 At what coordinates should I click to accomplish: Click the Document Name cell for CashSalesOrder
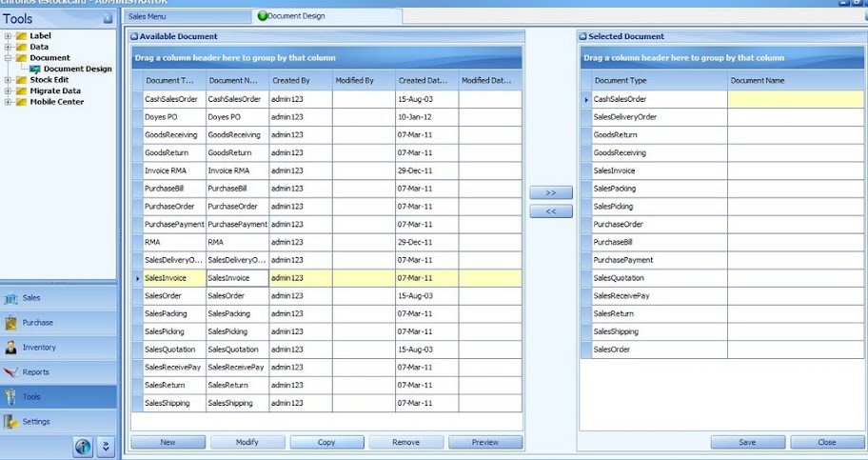(x=796, y=99)
